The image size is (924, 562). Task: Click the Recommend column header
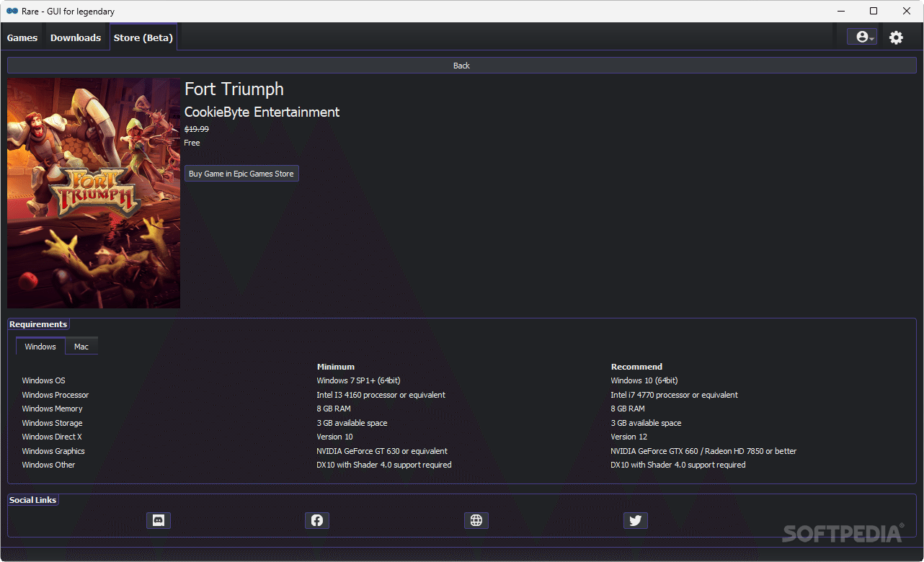[636, 367]
